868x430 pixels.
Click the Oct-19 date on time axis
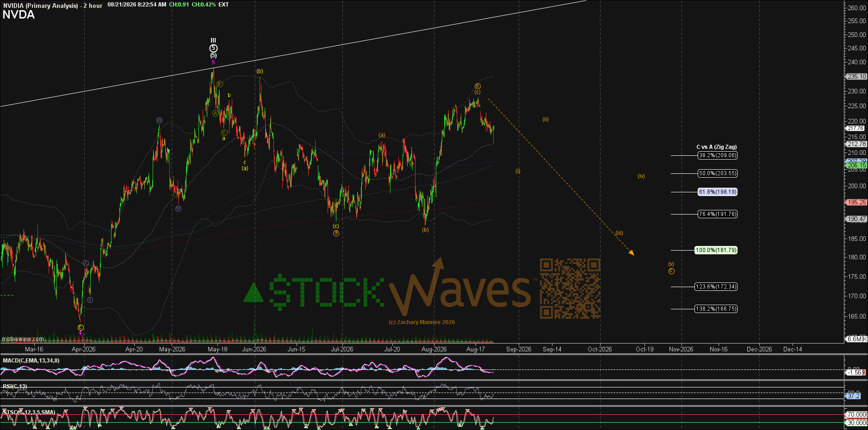tap(645, 350)
